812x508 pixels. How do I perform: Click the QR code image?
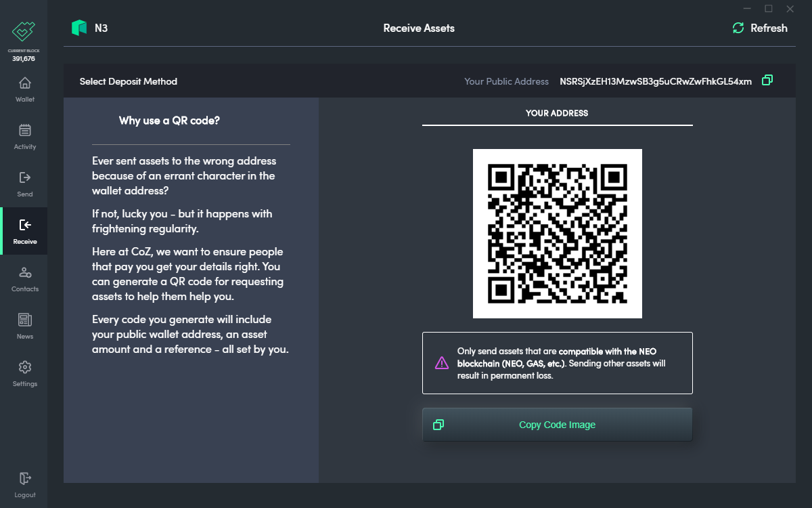click(557, 233)
